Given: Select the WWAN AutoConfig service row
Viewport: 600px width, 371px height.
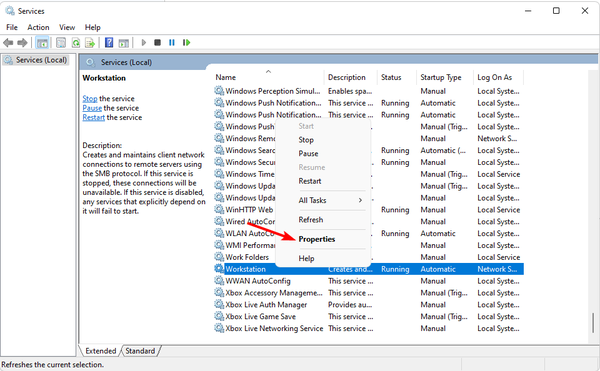Looking at the screenshot, I should coord(368,281).
